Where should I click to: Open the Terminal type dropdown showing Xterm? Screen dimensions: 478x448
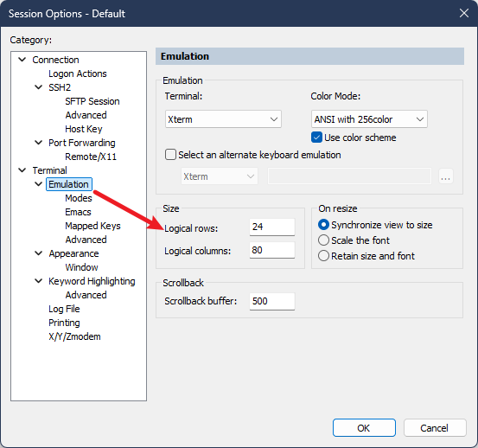(x=223, y=119)
